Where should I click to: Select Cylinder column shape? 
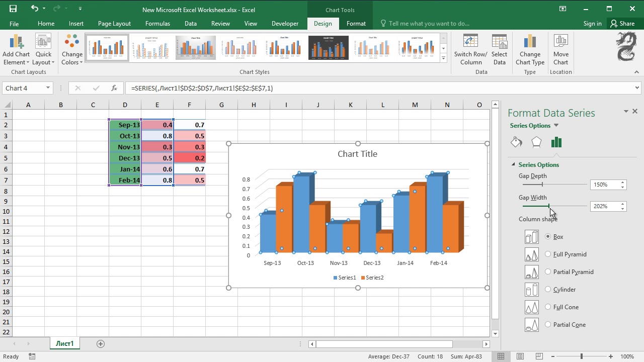click(548, 289)
